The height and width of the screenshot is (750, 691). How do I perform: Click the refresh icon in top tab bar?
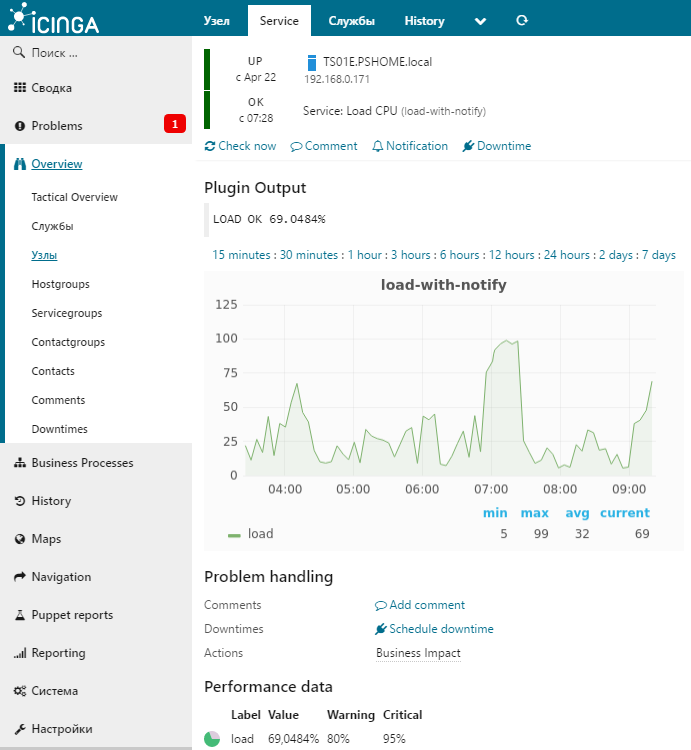521,20
